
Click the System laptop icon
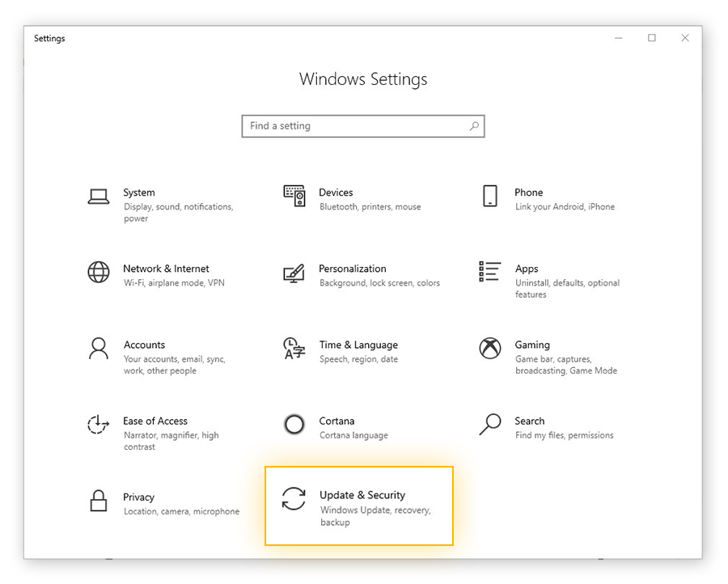point(99,196)
